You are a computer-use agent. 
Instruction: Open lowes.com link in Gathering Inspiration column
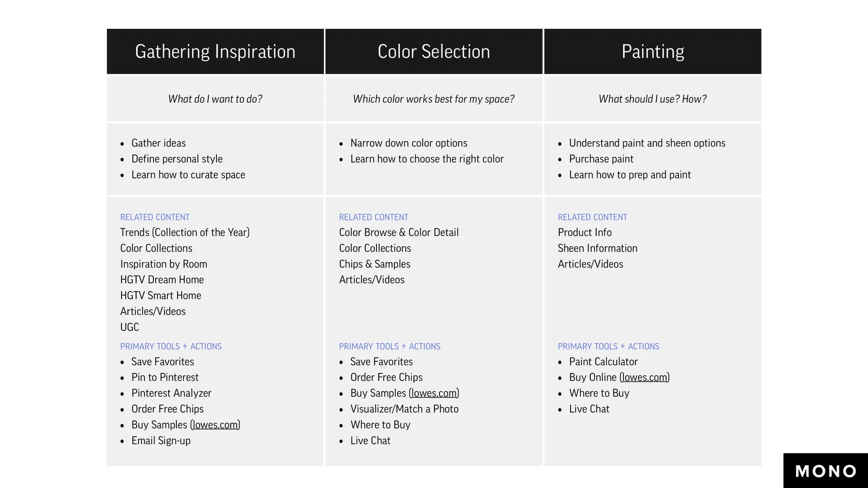click(215, 424)
